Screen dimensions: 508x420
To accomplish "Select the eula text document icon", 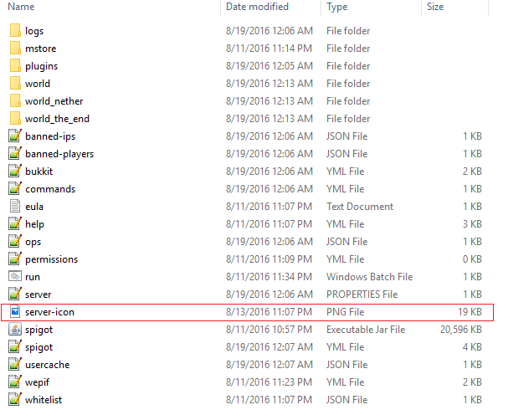I will [x=15, y=207].
